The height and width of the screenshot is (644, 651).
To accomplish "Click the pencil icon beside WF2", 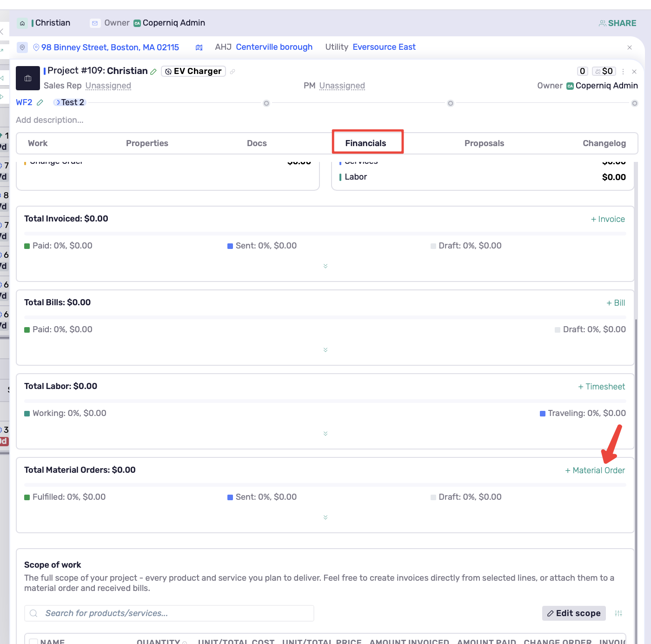I will [40, 102].
